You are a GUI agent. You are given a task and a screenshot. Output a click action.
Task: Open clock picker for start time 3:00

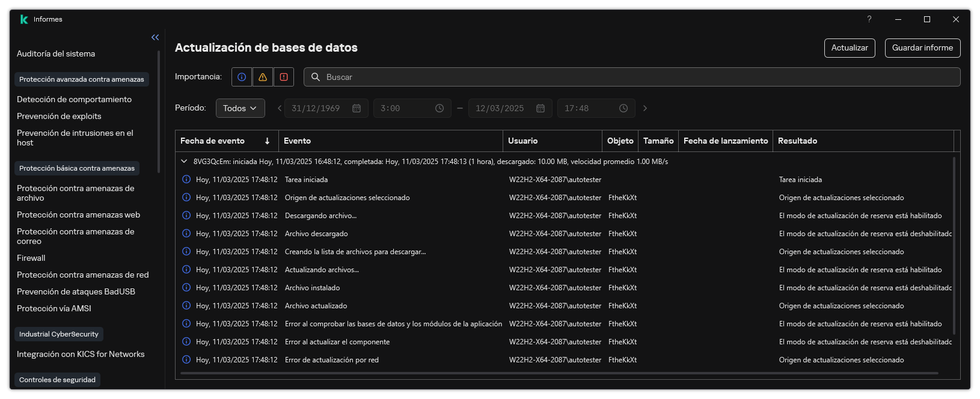pos(439,108)
